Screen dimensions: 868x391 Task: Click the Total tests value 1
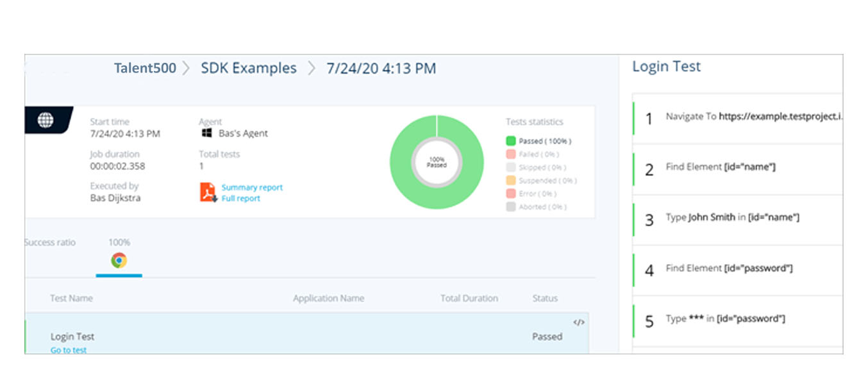(x=201, y=166)
